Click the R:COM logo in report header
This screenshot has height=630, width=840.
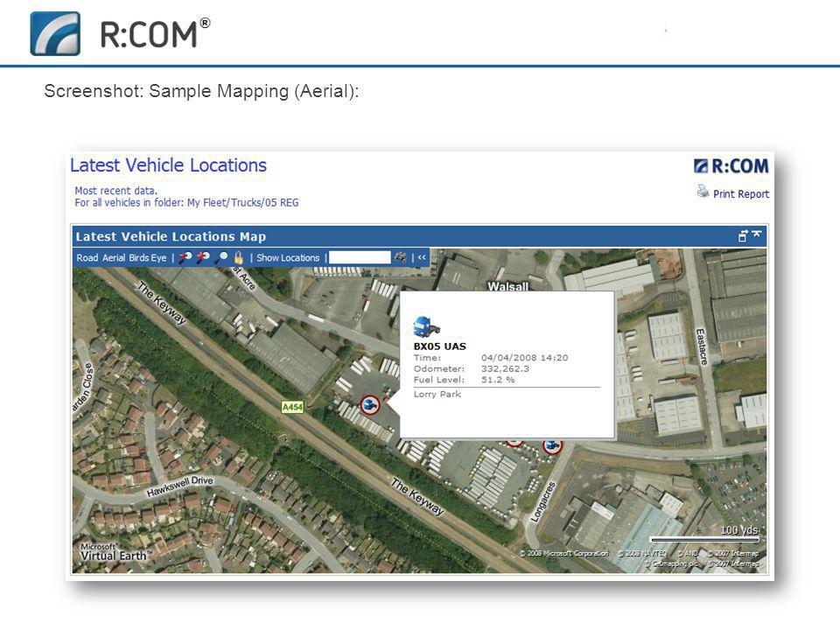tap(731, 166)
